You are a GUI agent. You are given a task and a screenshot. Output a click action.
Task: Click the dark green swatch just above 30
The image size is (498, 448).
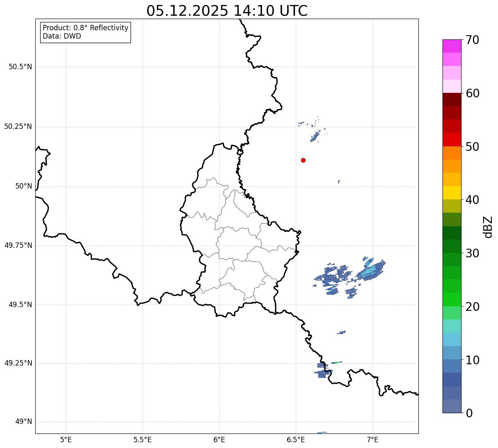452,246
